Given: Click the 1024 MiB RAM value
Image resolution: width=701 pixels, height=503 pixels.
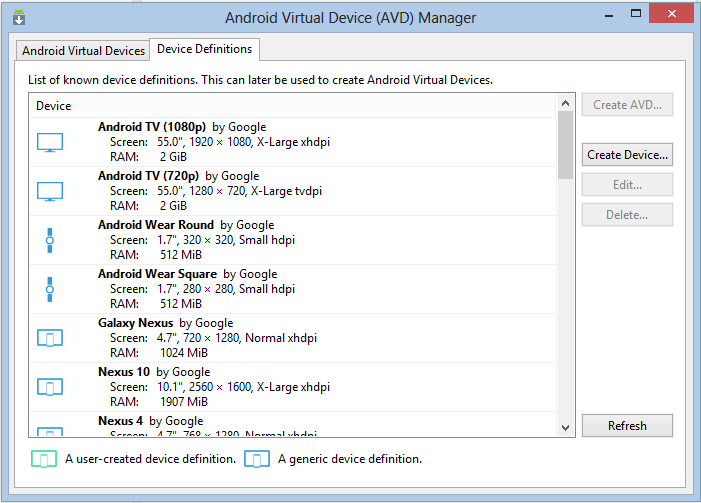Looking at the screenshot, I should [x=184, y=353].
